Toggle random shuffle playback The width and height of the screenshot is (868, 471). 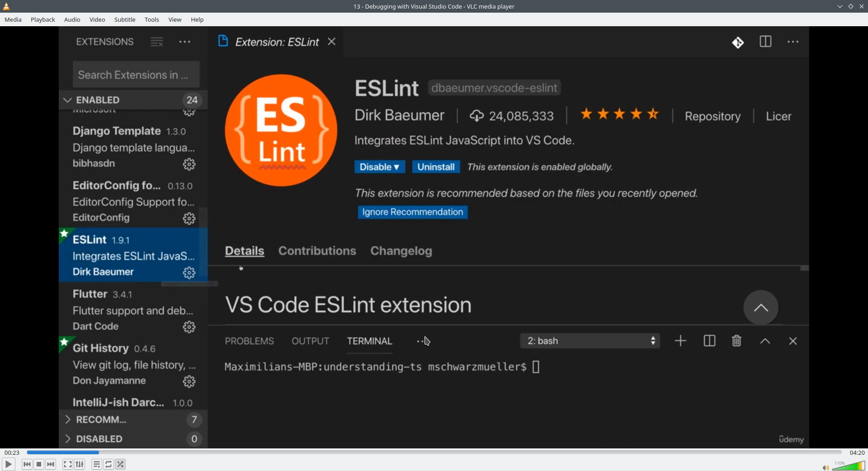pos(120,464)
